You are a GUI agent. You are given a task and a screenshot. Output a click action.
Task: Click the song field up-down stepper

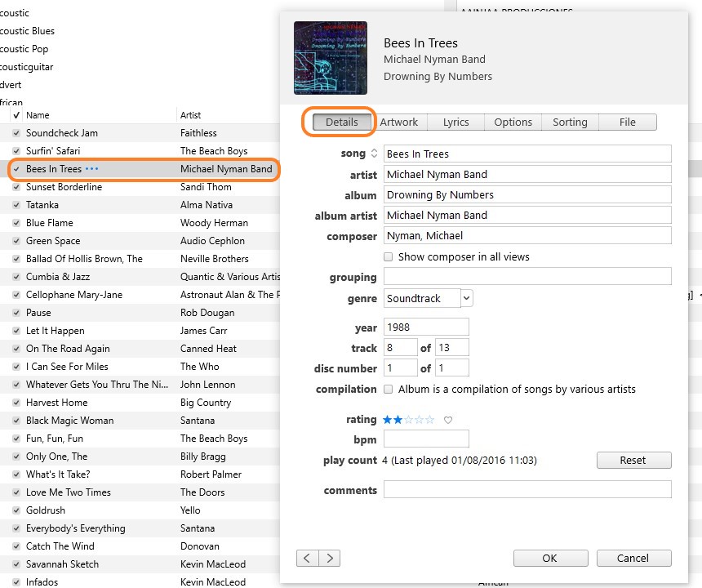tap(375, 154)
